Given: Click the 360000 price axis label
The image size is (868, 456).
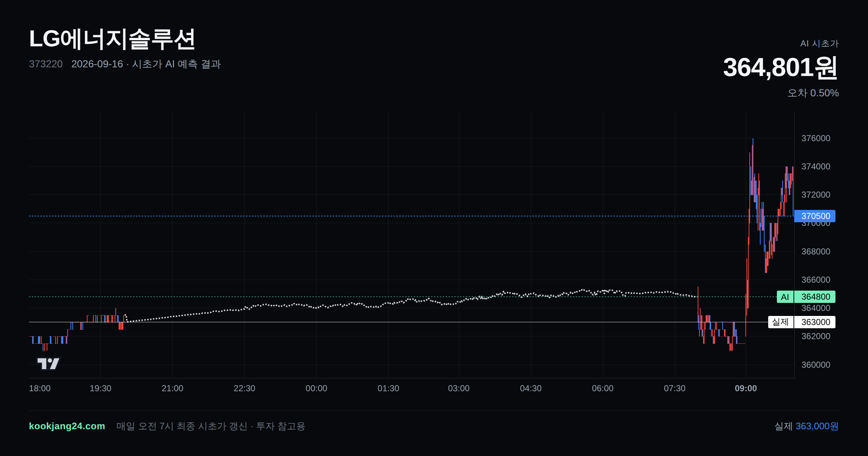Looking at the screenshot, I should (x=816, y=365).
